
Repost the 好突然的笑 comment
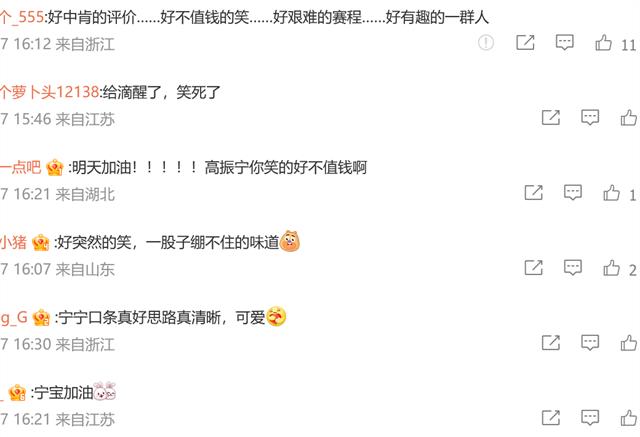(x=533, y=268)
